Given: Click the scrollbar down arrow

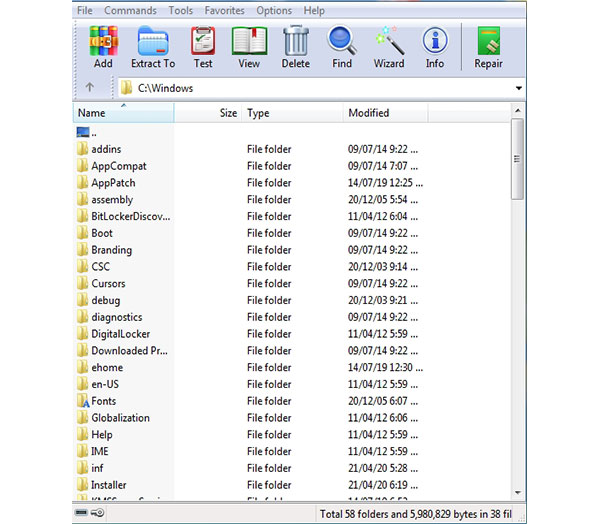Looking at the screenshot, I should [x=518, y=493].
